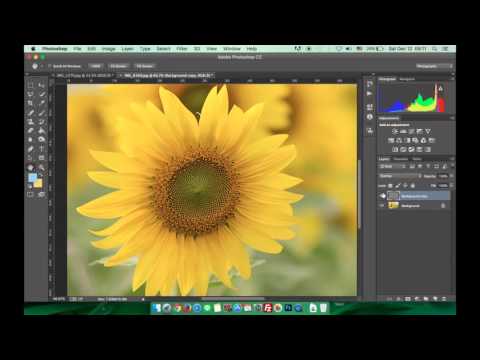Add a Curves adjustment layer
Screen dimensions: 480x360
click(x=411, y=131)
